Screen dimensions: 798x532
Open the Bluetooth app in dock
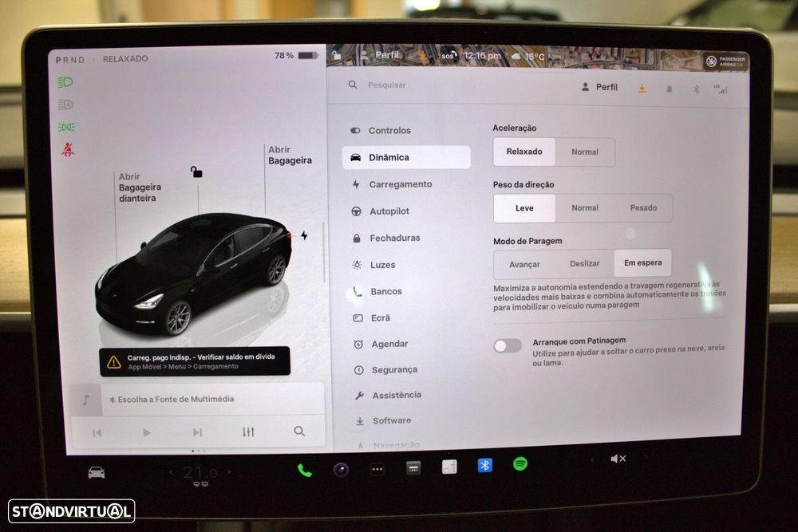485,465
